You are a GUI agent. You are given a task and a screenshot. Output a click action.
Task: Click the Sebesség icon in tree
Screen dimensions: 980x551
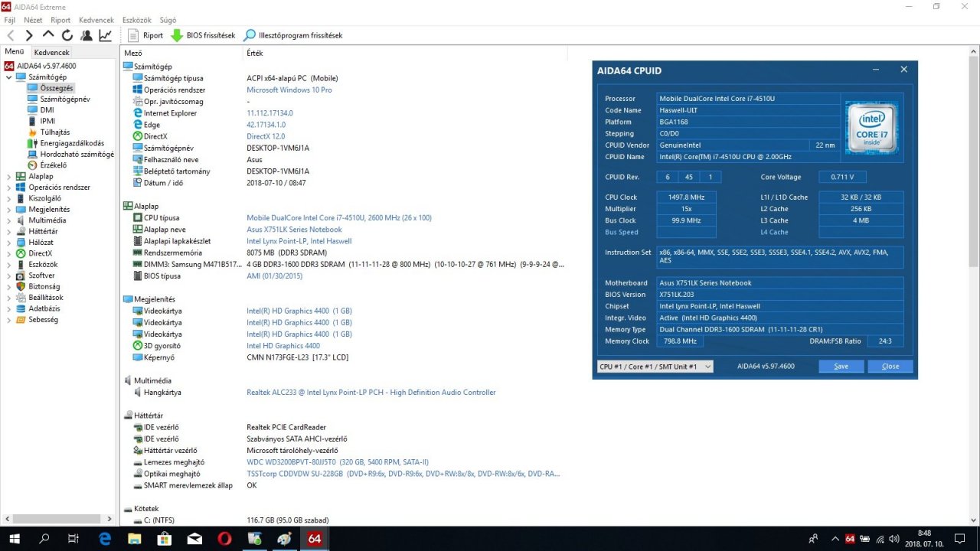click(21, 319)
